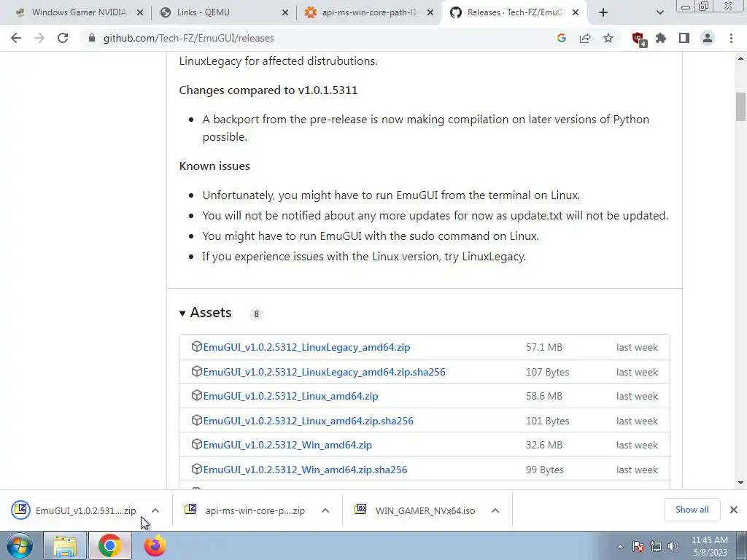The image size is (747, 560).
Task: Go back to the previous page
Action: tap(16, 38)
